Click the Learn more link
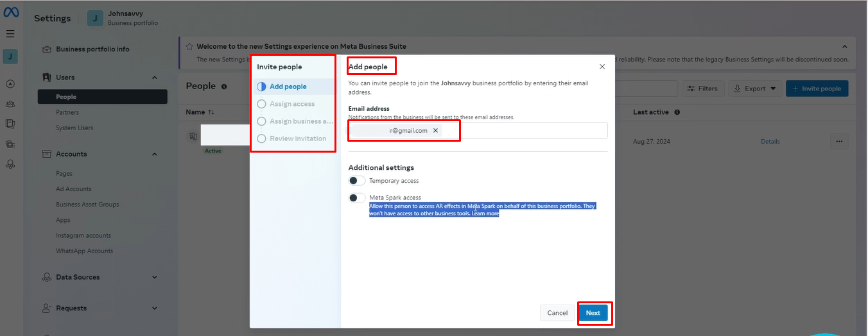868x336 pixels. (x=485, y=214)
